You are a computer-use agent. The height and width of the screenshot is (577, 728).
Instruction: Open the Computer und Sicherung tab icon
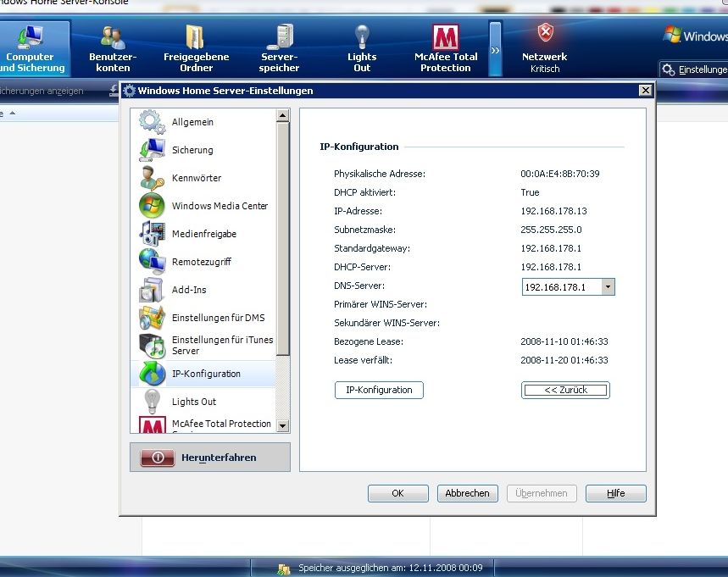pyautogui.click(x=31, y=37)
